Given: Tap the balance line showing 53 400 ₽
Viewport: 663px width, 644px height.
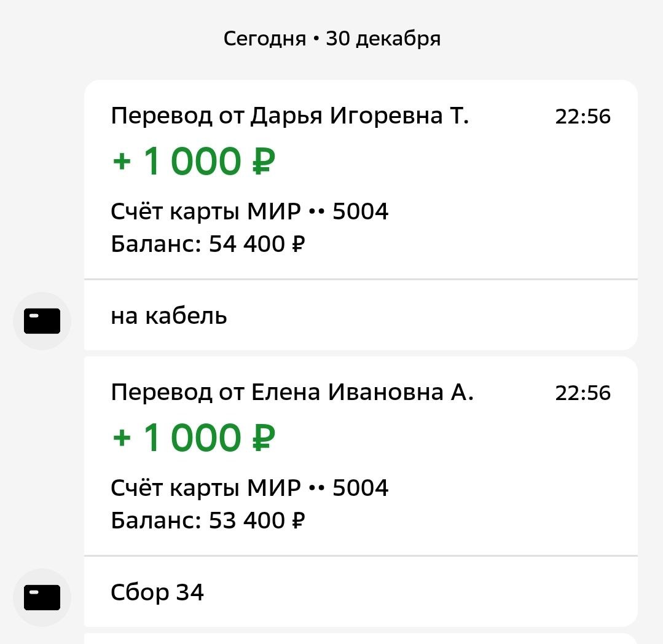Looking at the screenshot, I should [208, 521].
